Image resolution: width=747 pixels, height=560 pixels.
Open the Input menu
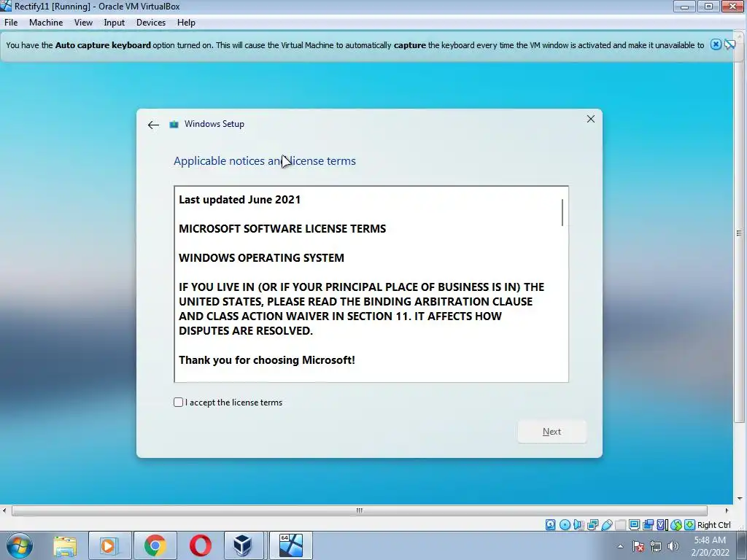[115, 23]
